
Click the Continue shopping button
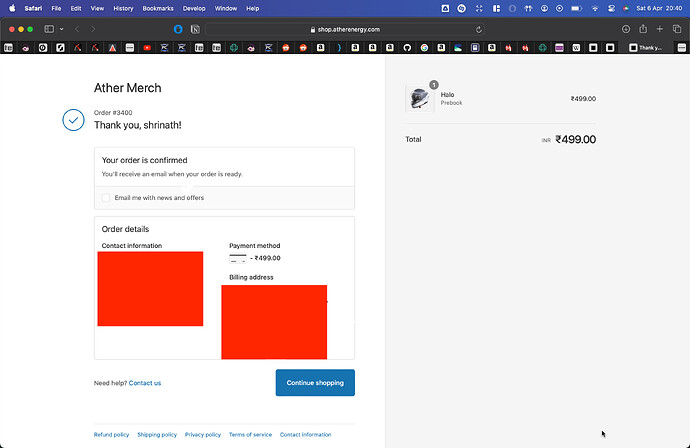click(315, 382)
